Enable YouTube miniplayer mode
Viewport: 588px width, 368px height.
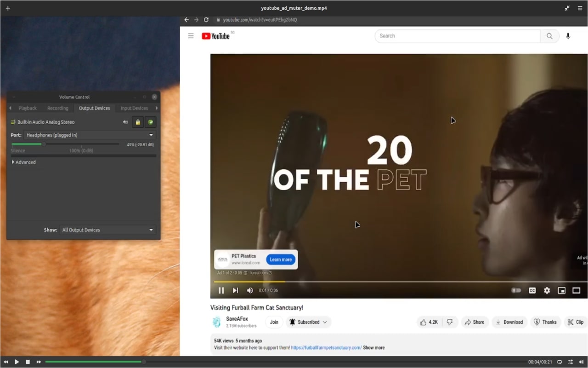point(561,290)
